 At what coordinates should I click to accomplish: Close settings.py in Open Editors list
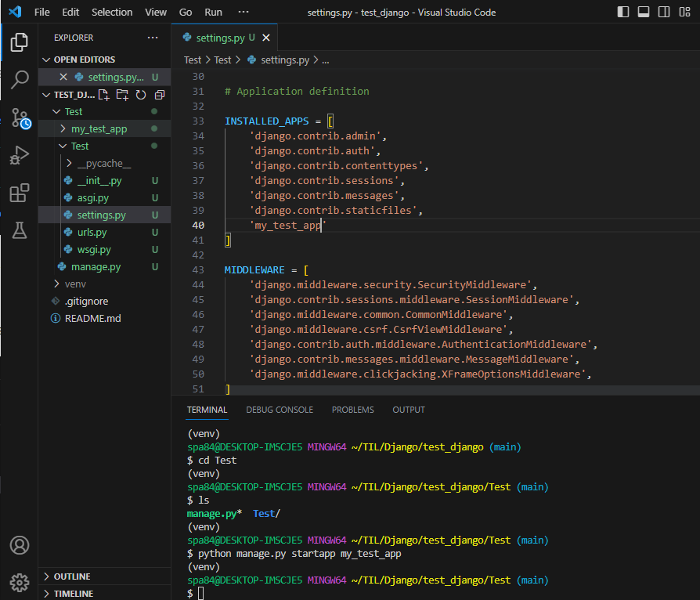pyautogui.click(x=63, y=77)
